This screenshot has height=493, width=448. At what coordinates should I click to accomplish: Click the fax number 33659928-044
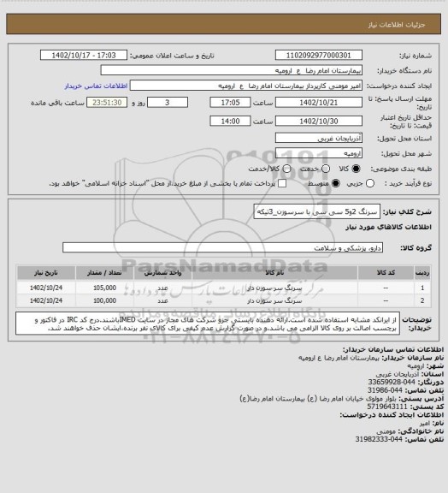392,383
